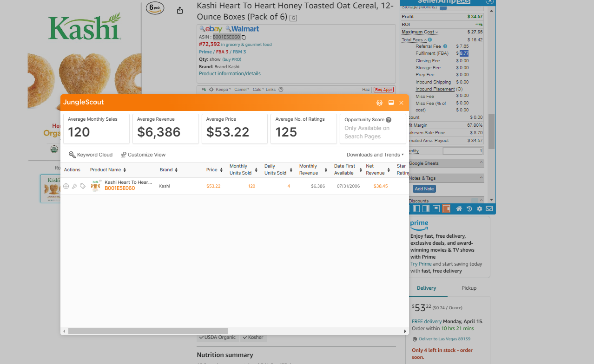Expand Maximum Cost chevron
Image resolution: width=594 pixels, height=364 pixels.
tap(436, 32)
